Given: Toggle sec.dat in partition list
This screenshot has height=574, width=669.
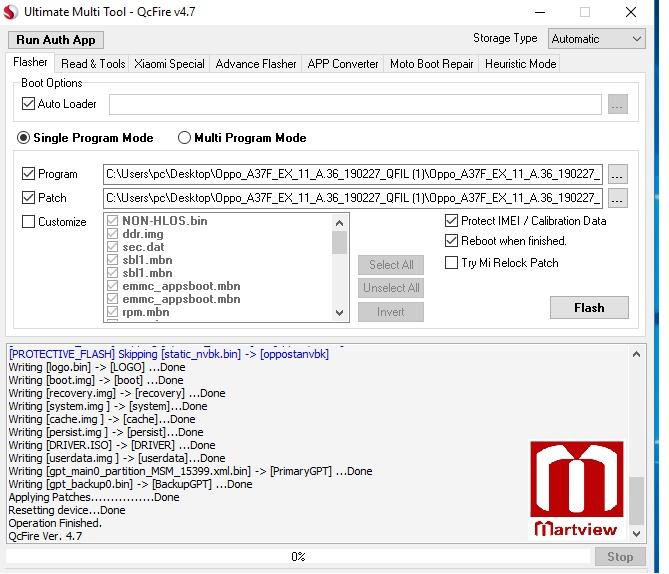Looking at the screenshot, I should click(x=112, y=247).
